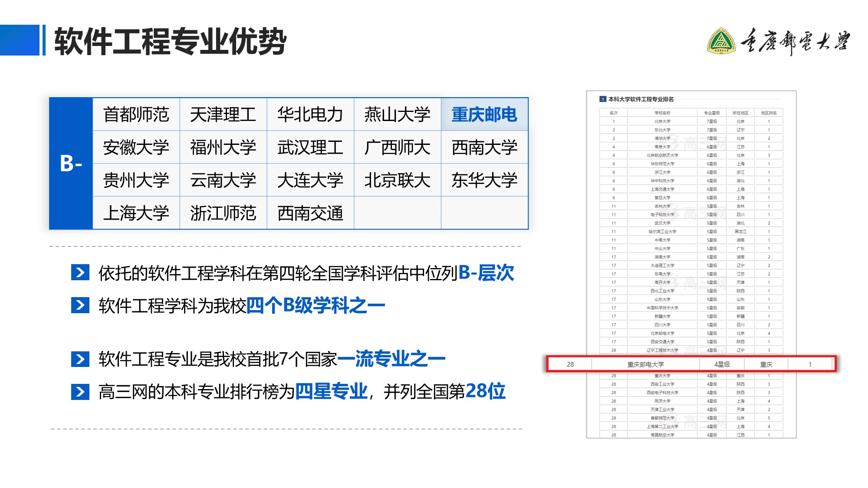The image size is (868, 488).
Task: Click the arrow bullet beside 高三网的本科专业排行榜
Action: point(80,392)
